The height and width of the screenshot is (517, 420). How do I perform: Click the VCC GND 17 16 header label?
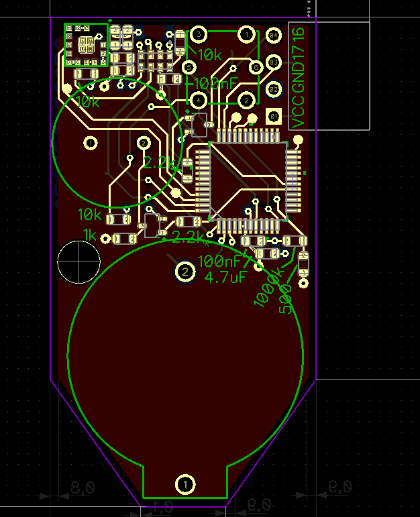coord(298,77)
